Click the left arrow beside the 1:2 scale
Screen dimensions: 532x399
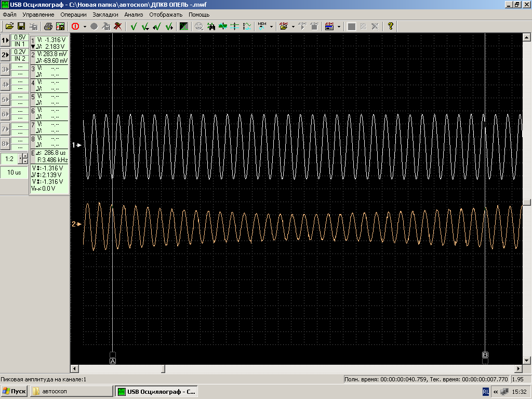(x=20, y=159)
